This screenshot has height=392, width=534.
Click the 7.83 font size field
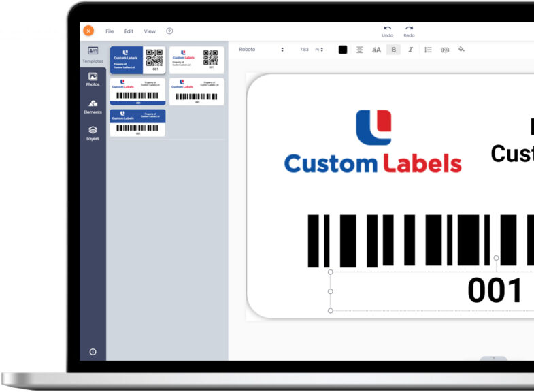pyautogui.click(x=304, y=50)
